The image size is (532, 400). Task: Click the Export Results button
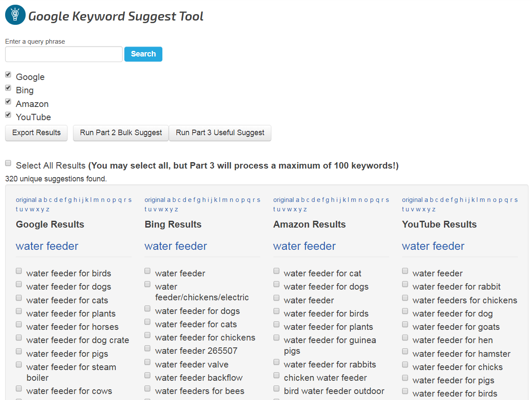(x=36, y=133)
